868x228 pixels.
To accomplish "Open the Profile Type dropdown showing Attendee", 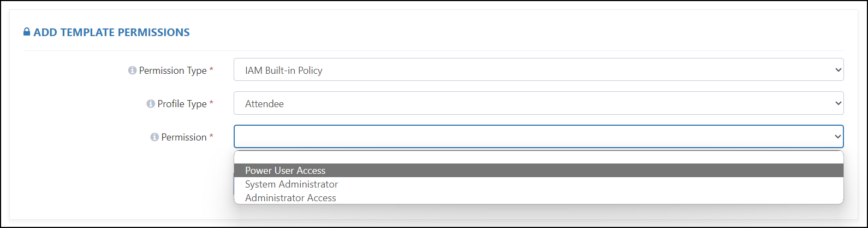I will [538, 103].
